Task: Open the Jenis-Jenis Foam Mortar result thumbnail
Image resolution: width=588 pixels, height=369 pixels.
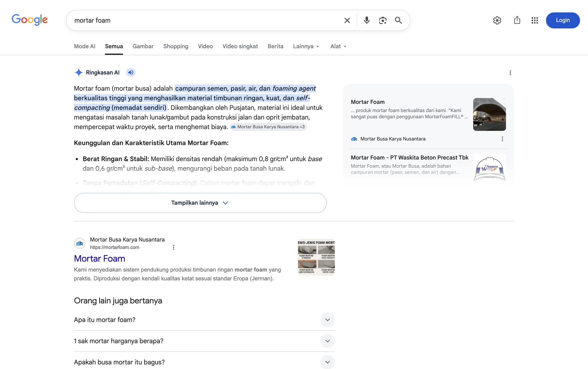Action: click(316, 257)
